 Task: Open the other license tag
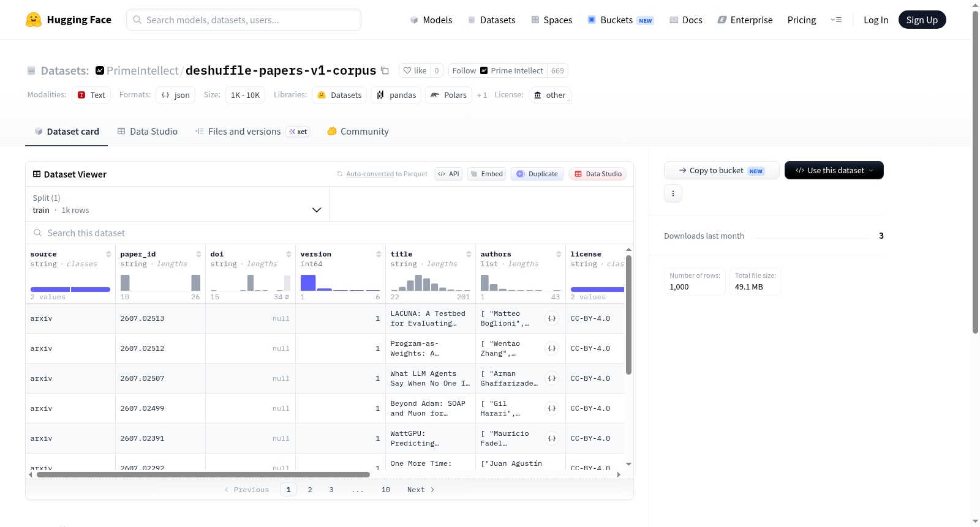(550, 95)
